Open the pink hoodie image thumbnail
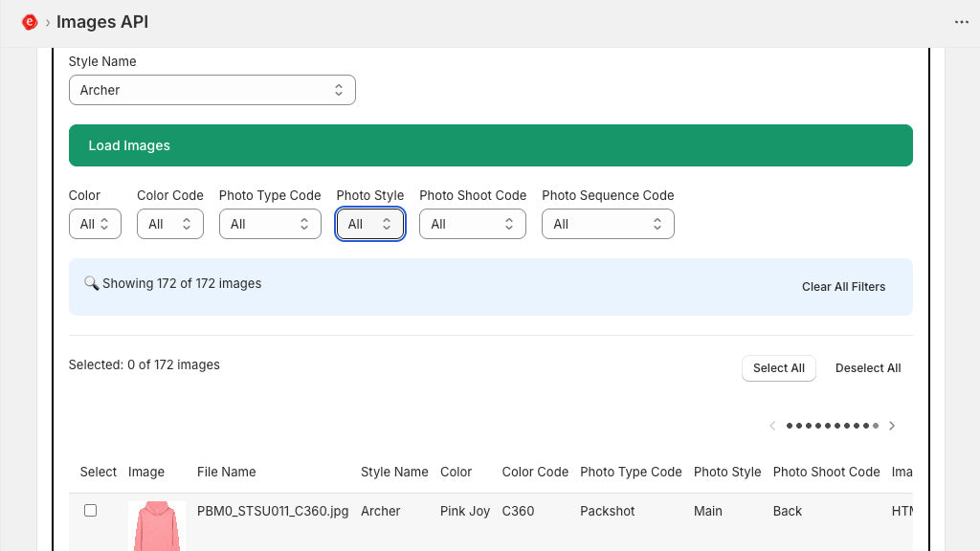980x551 pixels. [x=157, y=525]
